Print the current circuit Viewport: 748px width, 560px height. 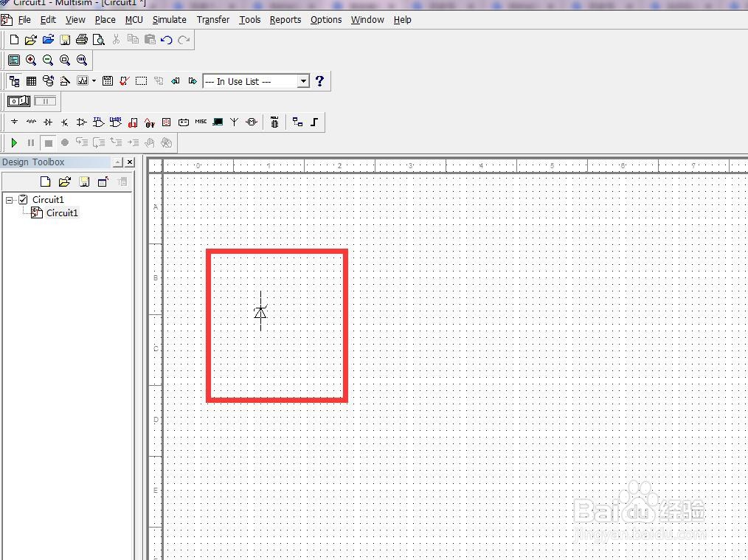(x=82, y=40)
